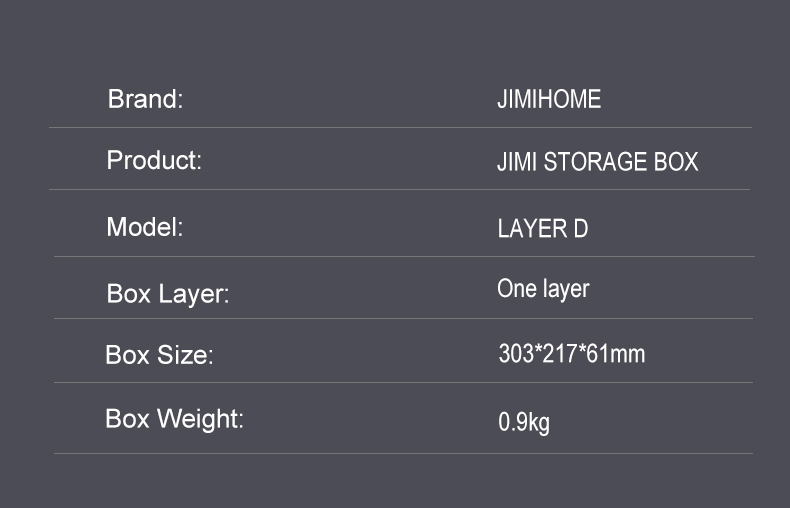
Task: Click the divider line below Brand row
Action: [400, 127]
